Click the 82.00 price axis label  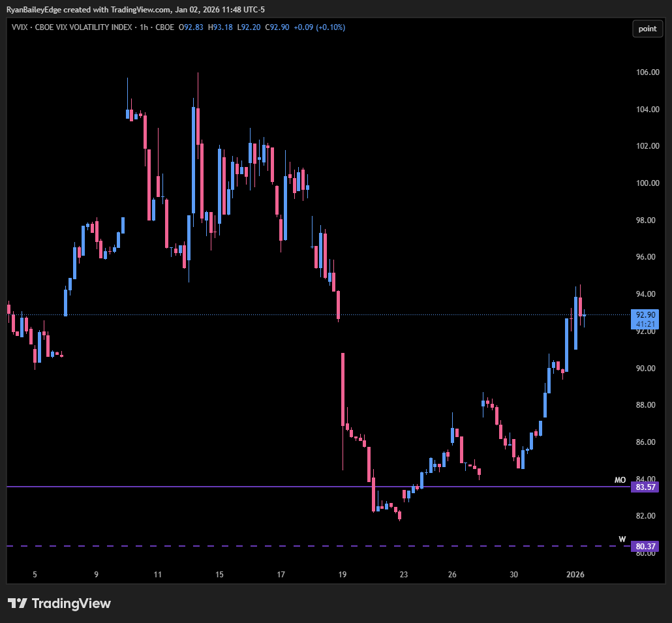click(x=646, y=516)
